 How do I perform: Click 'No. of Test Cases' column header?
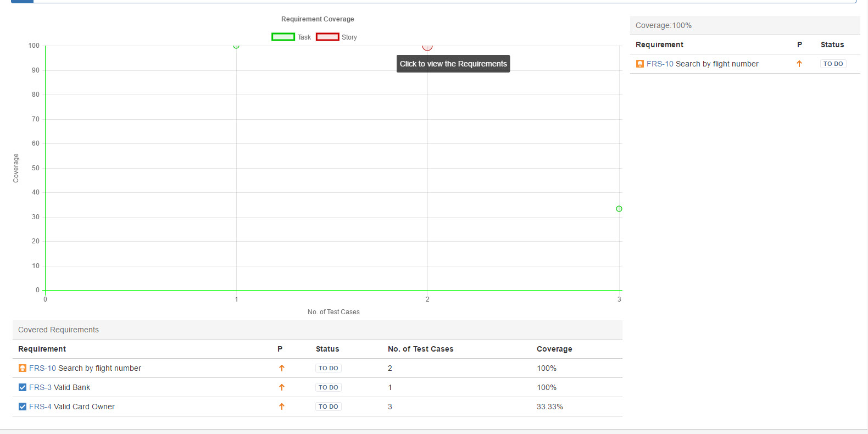click(x=421, y=349)
